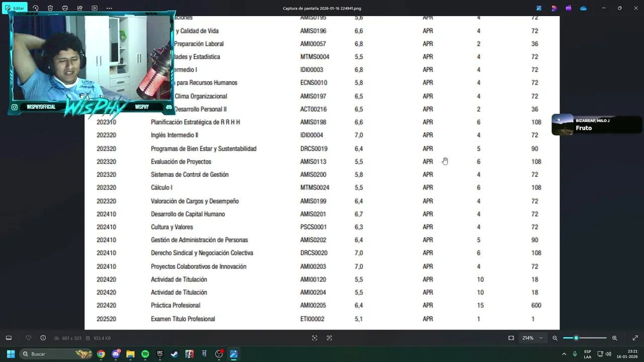
Task: Click the value '600' in last column
Action: 536,305
